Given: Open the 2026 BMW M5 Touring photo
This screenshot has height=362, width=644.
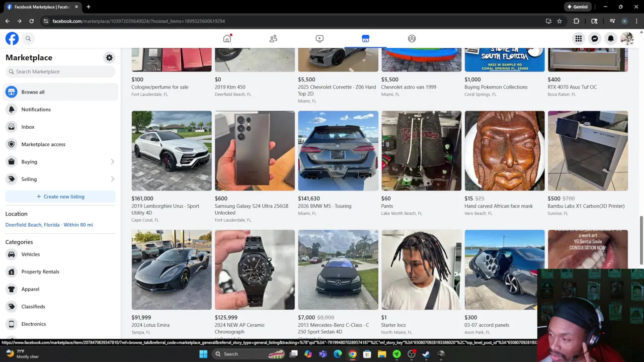Looking at the screenshot, I should [x=338, y=151].
